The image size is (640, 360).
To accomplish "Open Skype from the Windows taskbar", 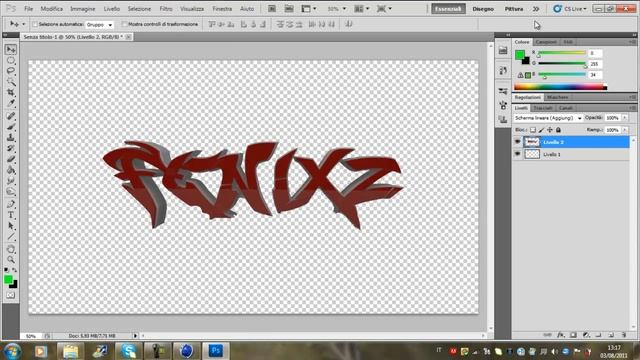I will [x=129, y=351].
